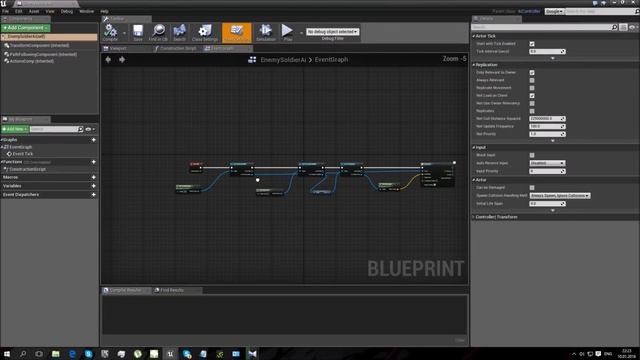Screen dimensions: 640x360
Task: Open the Visual Studio taskbar icon
Action: point(252,353)
